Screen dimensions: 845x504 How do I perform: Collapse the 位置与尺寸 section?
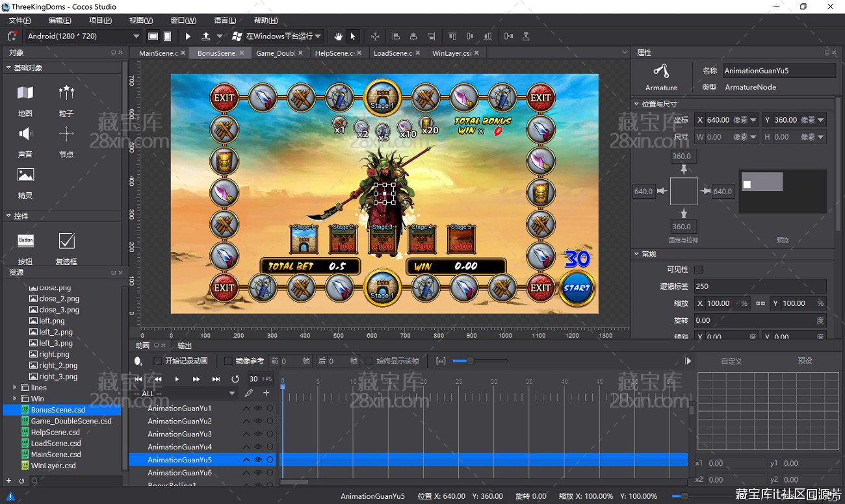[636, 104]
